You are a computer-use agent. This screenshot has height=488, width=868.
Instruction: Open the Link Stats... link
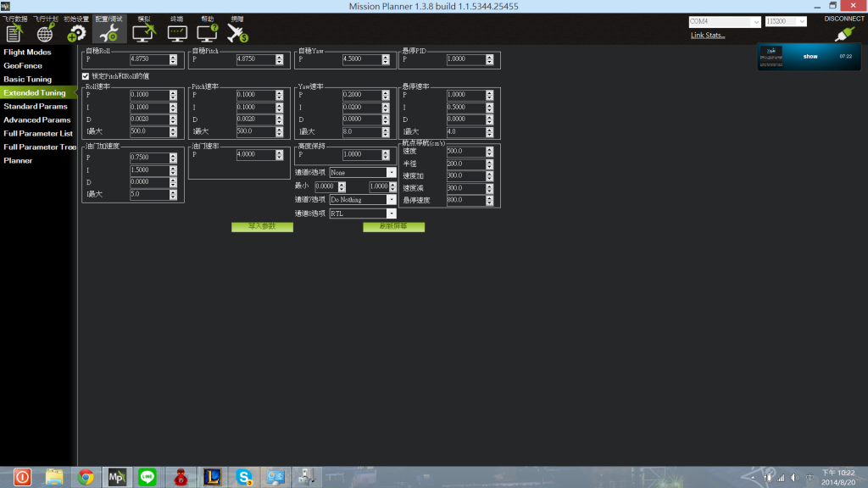pos(708,36)
